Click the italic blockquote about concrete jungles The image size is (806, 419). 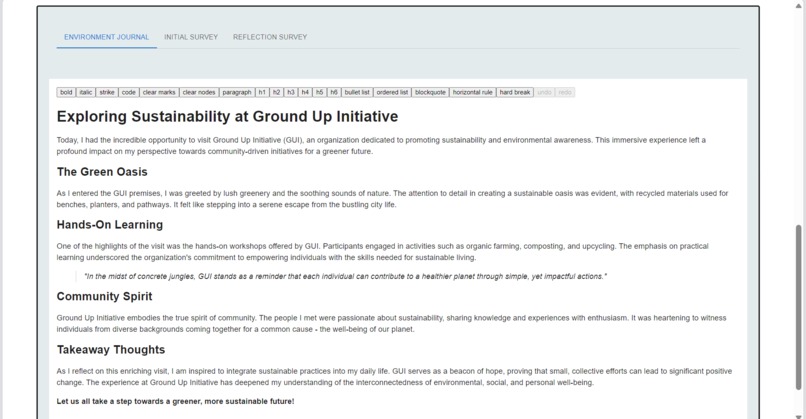(345, 277)
